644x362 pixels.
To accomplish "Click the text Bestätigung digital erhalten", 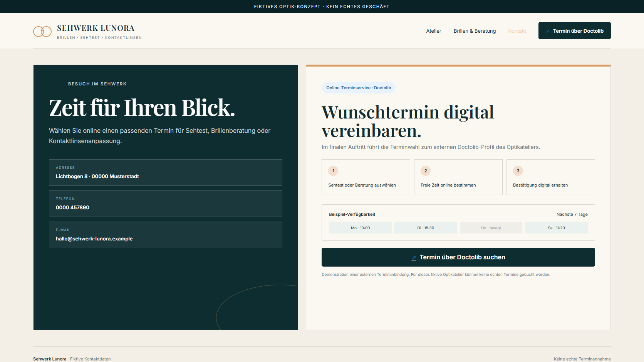I will [540, 185].
